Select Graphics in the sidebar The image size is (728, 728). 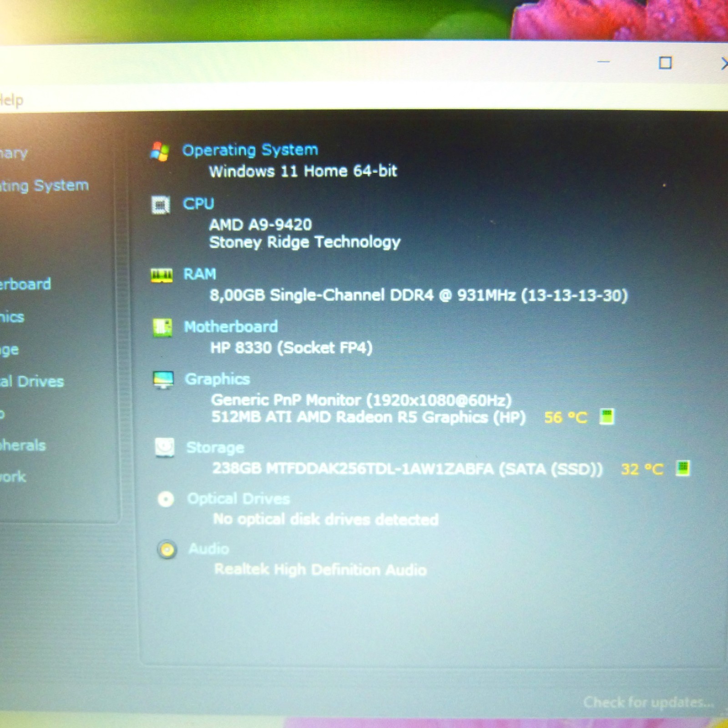point(12,317)
